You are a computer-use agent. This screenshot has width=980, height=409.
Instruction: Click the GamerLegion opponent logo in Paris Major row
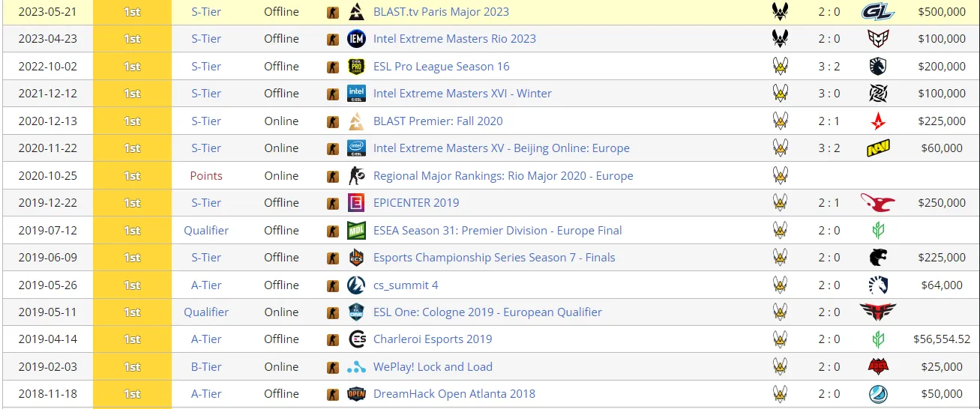878,11
